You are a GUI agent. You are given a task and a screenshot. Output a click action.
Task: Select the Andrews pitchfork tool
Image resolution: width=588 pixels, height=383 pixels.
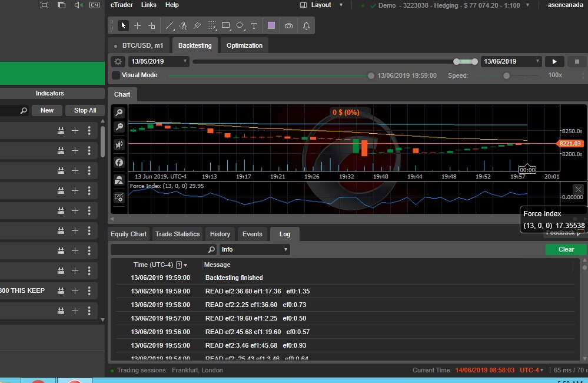click(x=197, y=25)
